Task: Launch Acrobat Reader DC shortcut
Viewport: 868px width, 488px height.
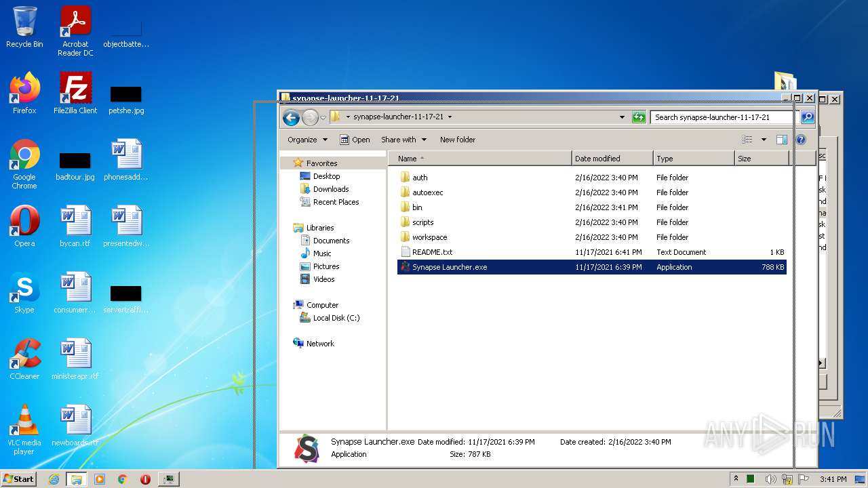Action: tap(75, 31)
